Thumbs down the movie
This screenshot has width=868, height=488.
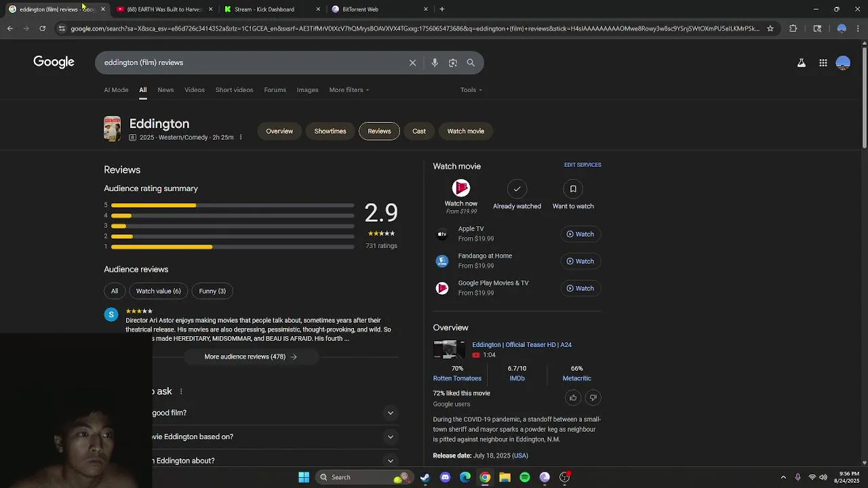[593, 398]
